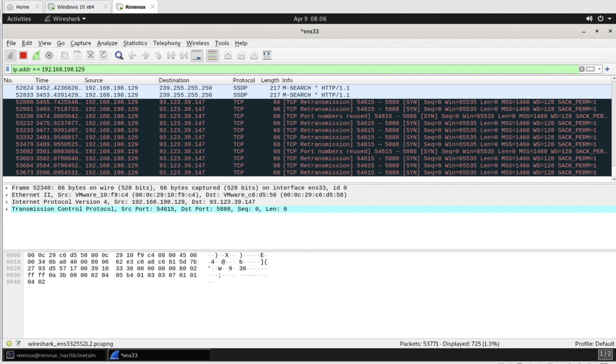Open display filter bookmark menu
This screenshot has width=616, height=364.
click(x=8, y=69)
